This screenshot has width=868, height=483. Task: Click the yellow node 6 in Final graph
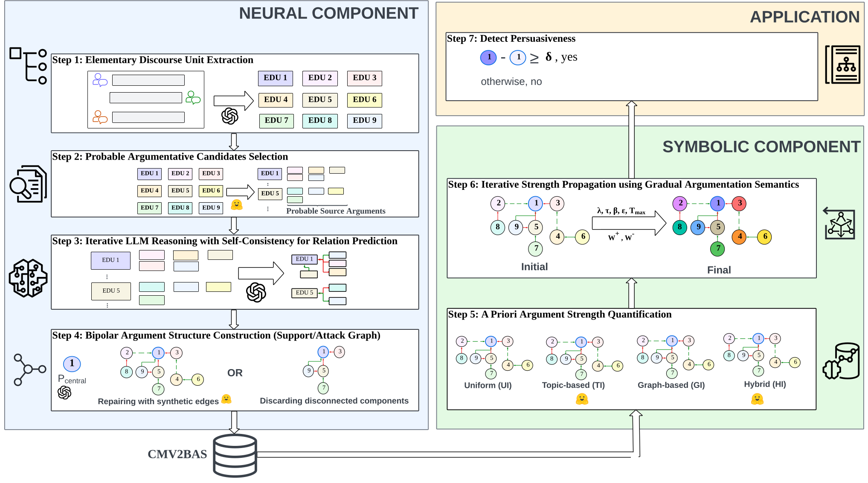[765, 237]
